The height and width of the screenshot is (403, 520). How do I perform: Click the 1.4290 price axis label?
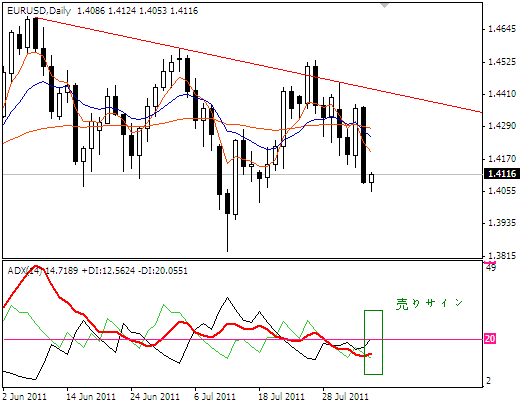click(x=502, y=126)
